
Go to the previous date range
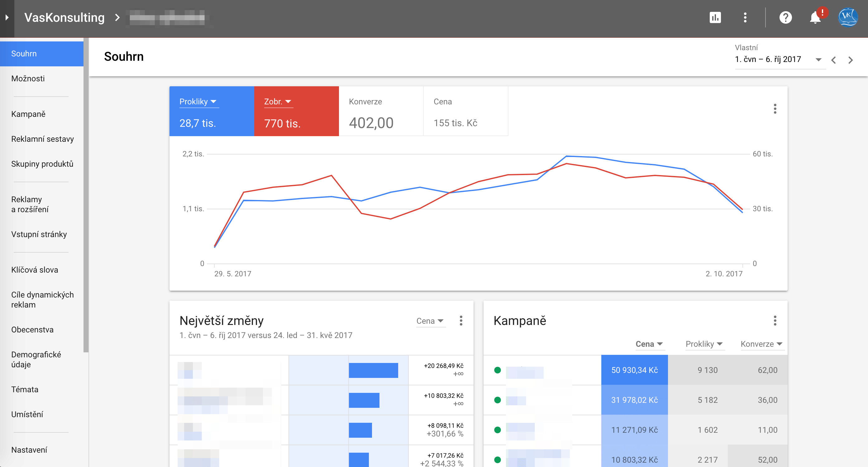coord(833,60)
